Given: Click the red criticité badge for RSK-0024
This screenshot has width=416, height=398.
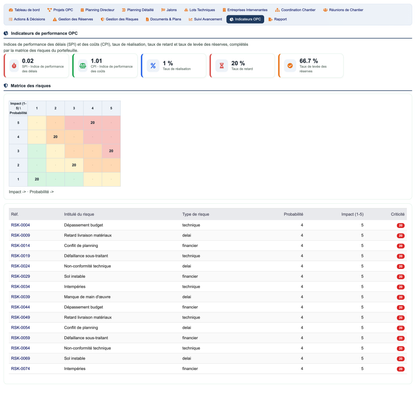Looking at the screenshot, I should point(401,267).
